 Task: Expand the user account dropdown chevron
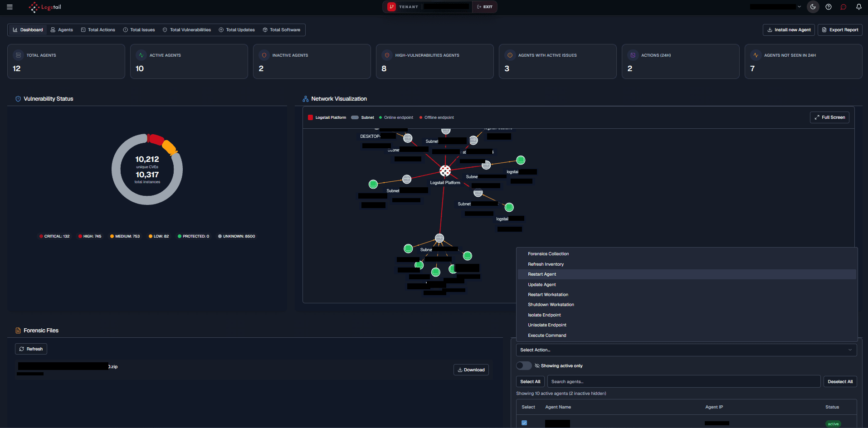(799, 7)
